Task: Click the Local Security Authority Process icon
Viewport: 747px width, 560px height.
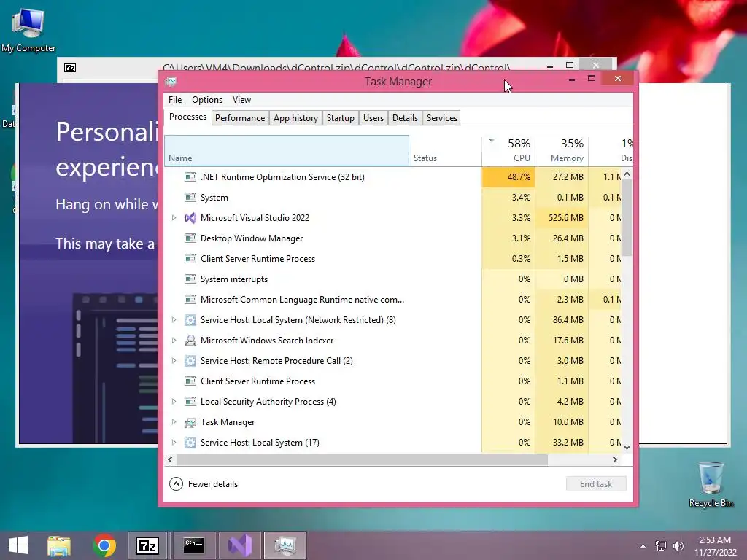Action: point(190,402)
